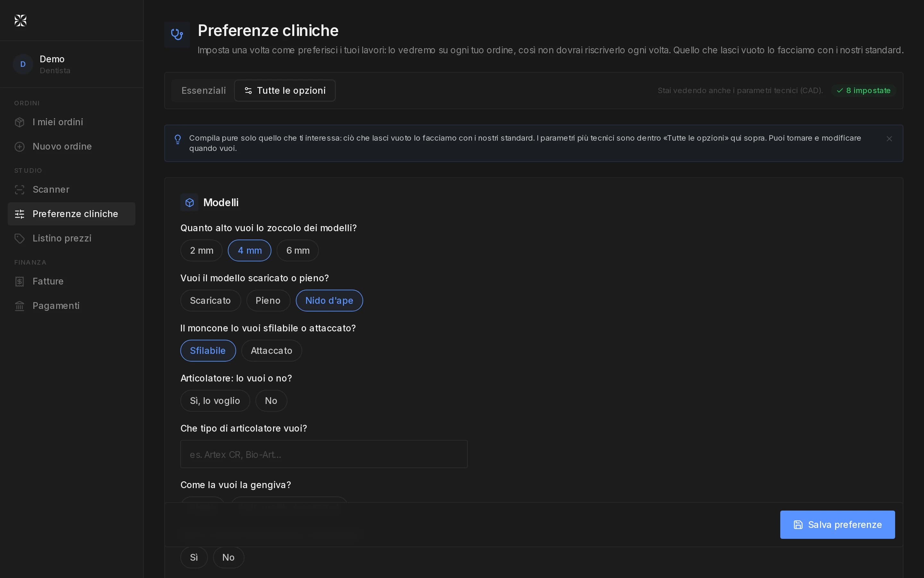This screenshot has width=924, height=578.
Task: Choose the Nido d'ape model option
Action: (x=329, y=301)
